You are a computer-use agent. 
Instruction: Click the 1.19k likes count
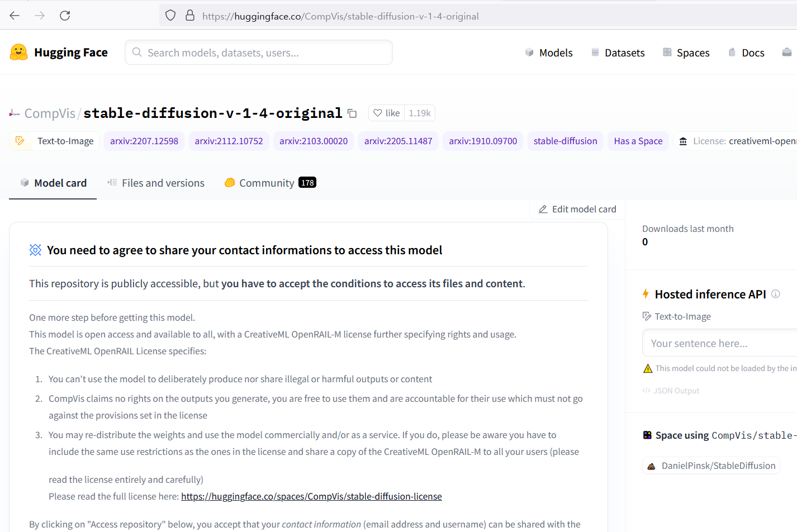(420, 113)
